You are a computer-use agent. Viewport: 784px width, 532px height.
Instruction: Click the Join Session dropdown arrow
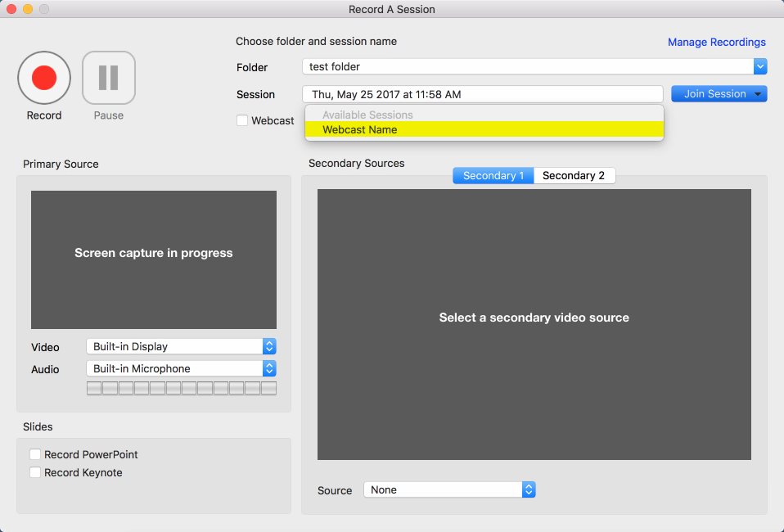coord(759,94)
